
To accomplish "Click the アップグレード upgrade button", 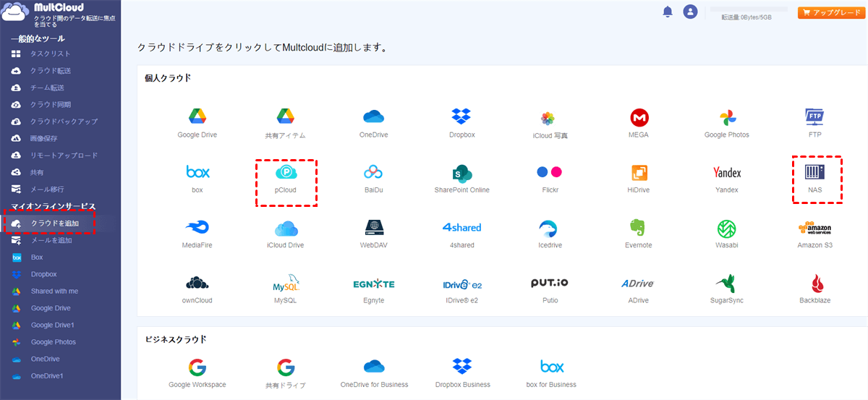I will click(832, 13).
